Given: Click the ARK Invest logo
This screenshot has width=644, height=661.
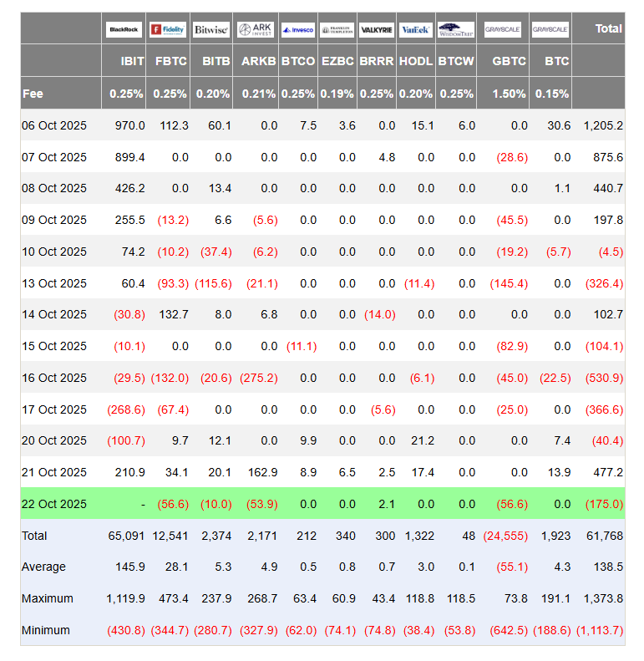Looking at the screenshot, I should click(x=255, y=30).
